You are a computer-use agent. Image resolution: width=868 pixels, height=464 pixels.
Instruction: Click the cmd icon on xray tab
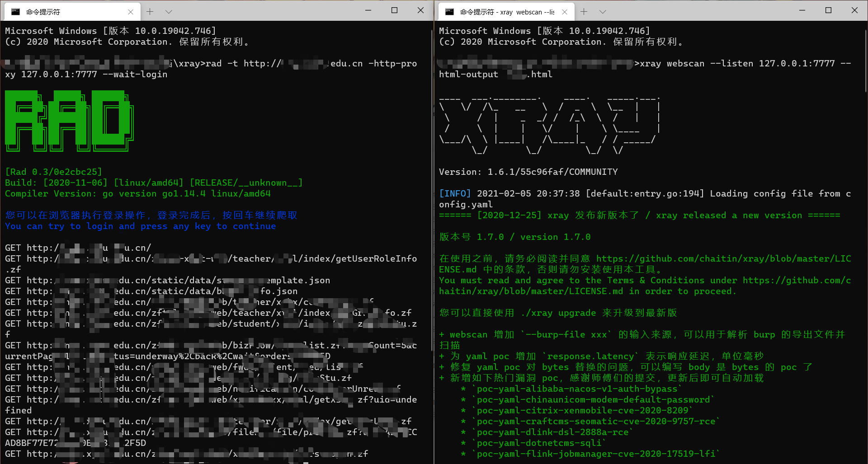pyautogui.click(x=450, y=12)
